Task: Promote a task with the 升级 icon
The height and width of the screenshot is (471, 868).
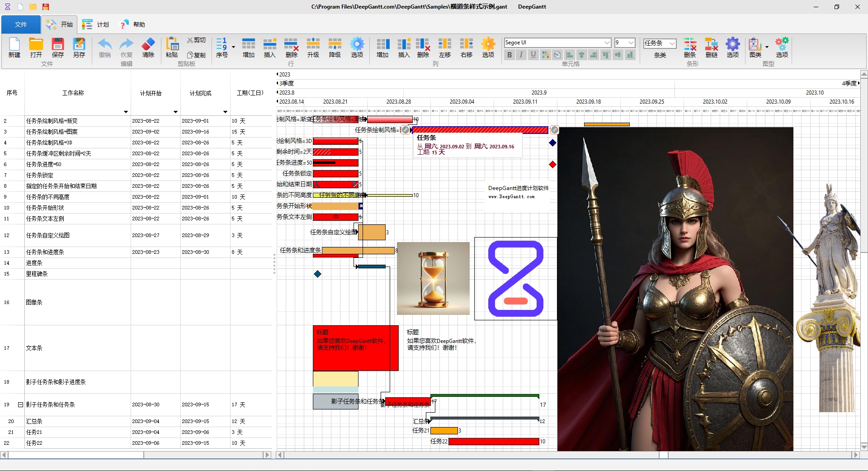Action: [x=313, y=48]
